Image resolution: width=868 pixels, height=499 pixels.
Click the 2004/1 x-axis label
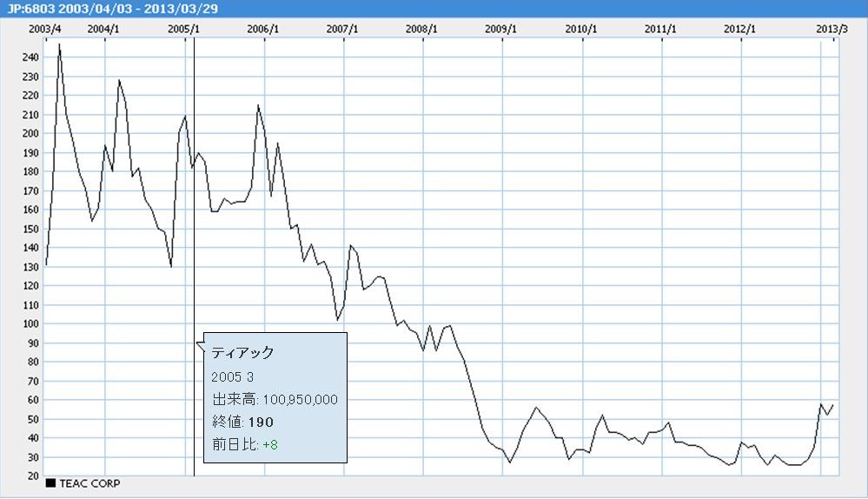click(x=103, y=30)
